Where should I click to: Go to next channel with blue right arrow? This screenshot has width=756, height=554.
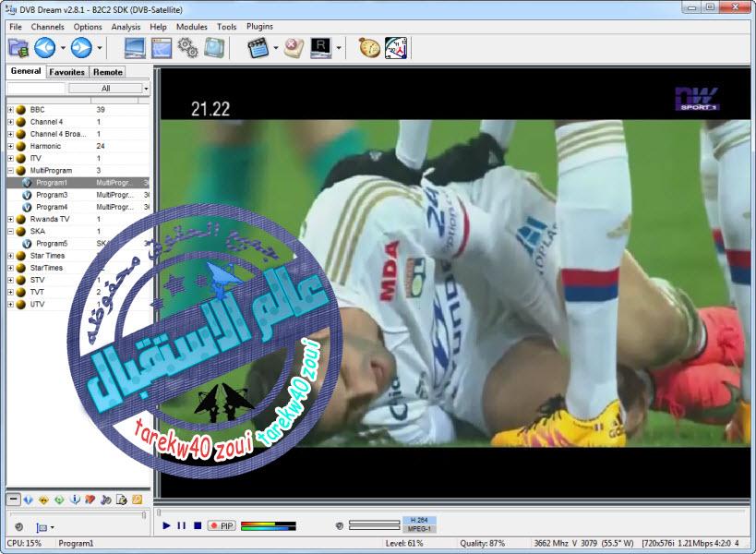[81, 48]
